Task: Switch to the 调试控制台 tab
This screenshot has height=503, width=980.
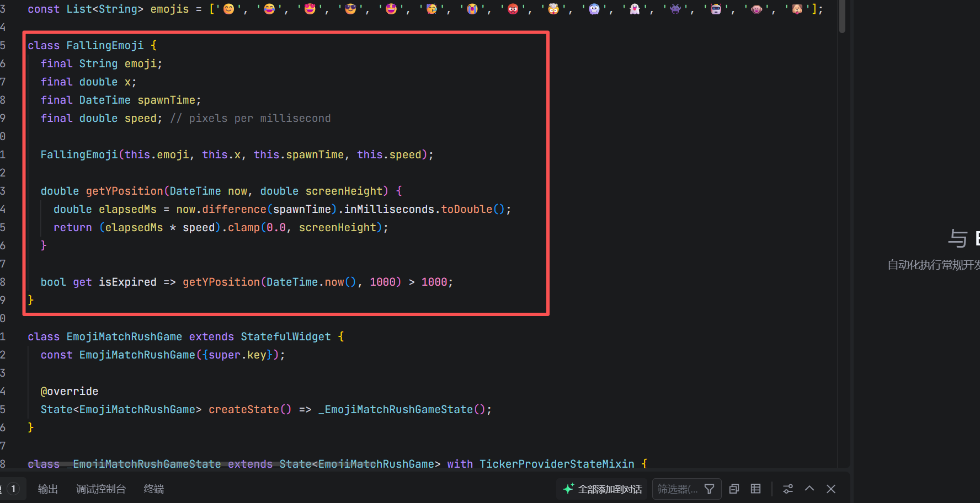Action: [101, 489]
